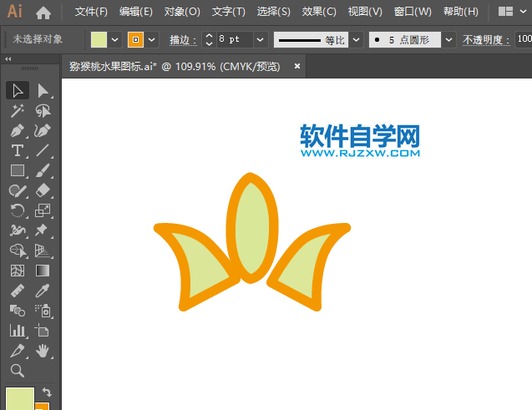Select the Shaper tool
The height and width of the screenshot is (410, 532).
tap(18, 190)
